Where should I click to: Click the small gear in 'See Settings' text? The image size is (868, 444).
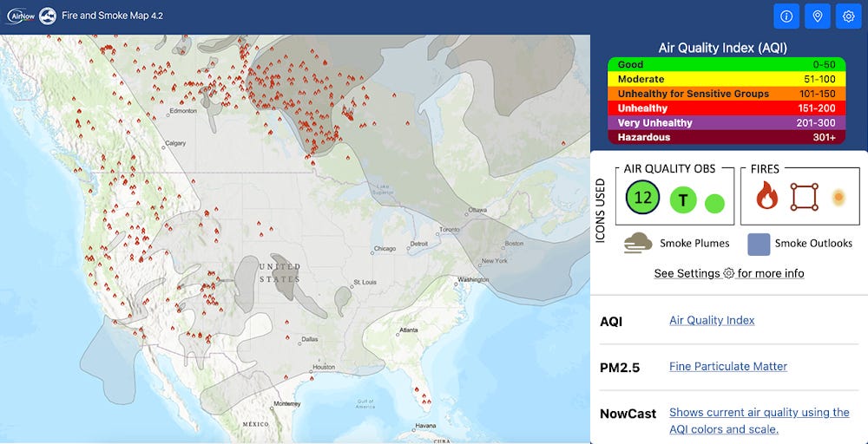click(x=728, y=273)
